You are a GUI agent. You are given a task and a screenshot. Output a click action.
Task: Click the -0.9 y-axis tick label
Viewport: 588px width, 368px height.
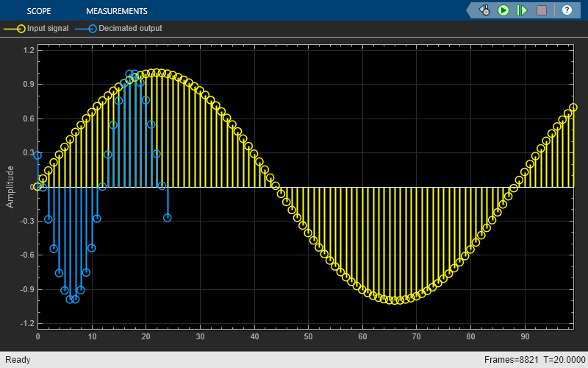pyautogui.click(x=27, y=289)
